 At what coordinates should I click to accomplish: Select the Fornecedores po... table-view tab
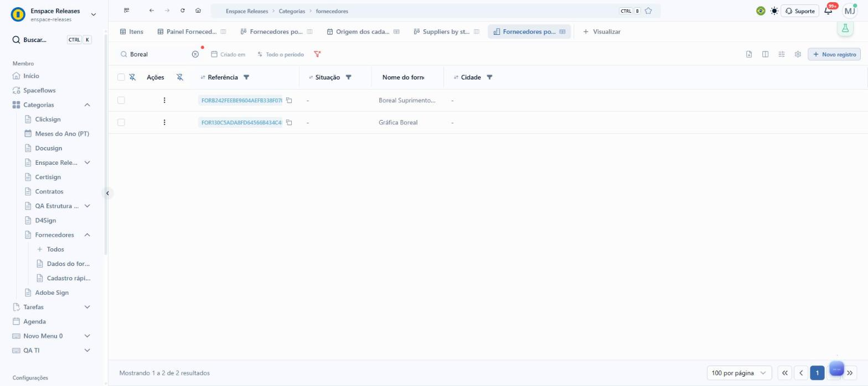[529, 32]
